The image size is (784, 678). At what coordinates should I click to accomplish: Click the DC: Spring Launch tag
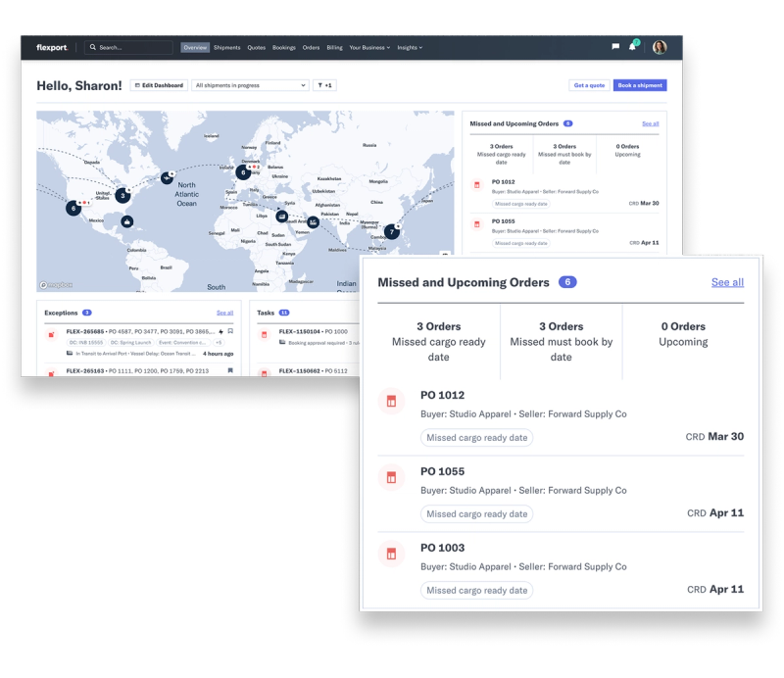130,343
